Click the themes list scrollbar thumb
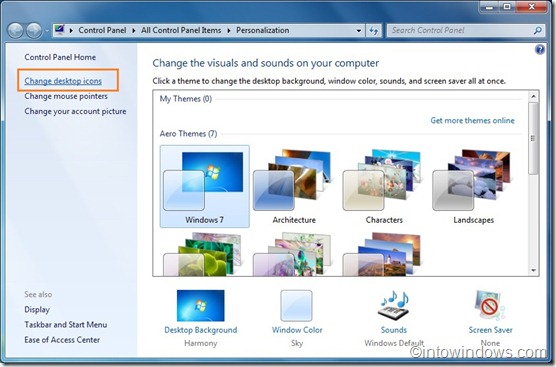This screenshot has width=556, height=367. [533, 138]
